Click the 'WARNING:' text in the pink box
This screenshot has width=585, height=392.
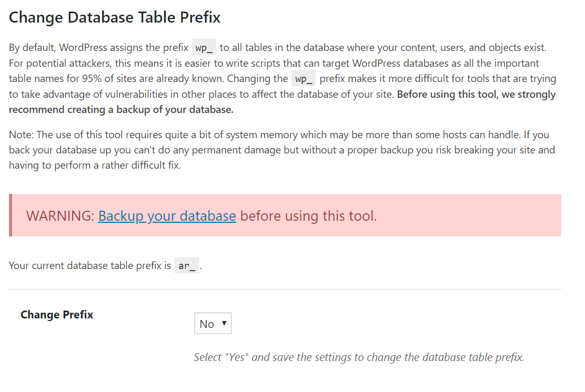coord(60,216)
